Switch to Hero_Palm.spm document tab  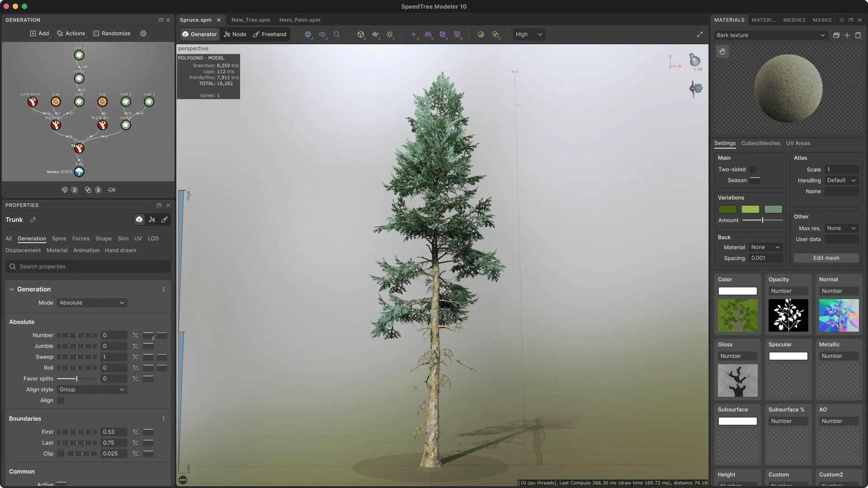click(x=300, y=20)
